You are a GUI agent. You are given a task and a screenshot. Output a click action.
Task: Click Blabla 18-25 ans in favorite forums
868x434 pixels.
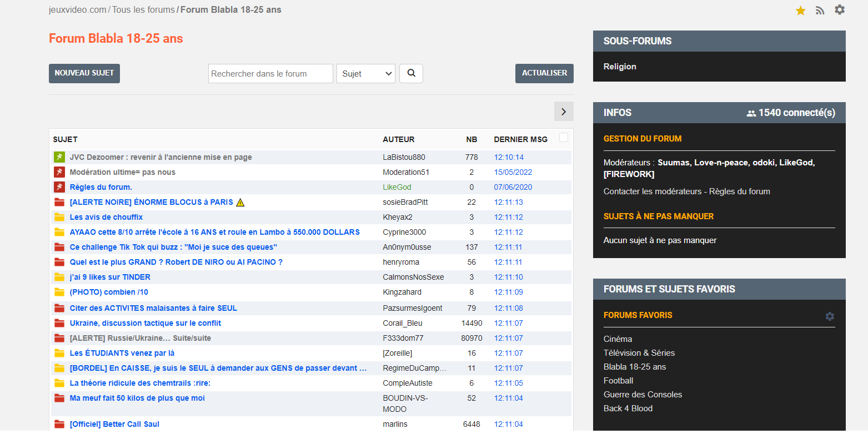635,367
